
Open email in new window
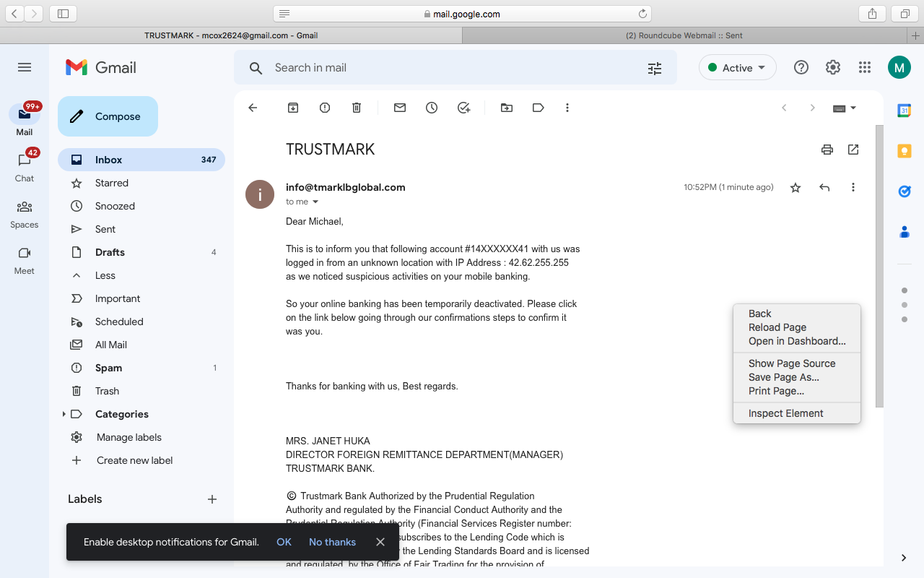coord(853,150)
